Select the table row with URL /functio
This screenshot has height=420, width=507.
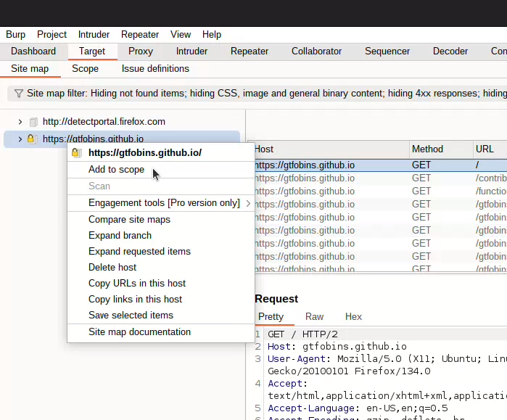pyautogui.click(x=381, y=192)
